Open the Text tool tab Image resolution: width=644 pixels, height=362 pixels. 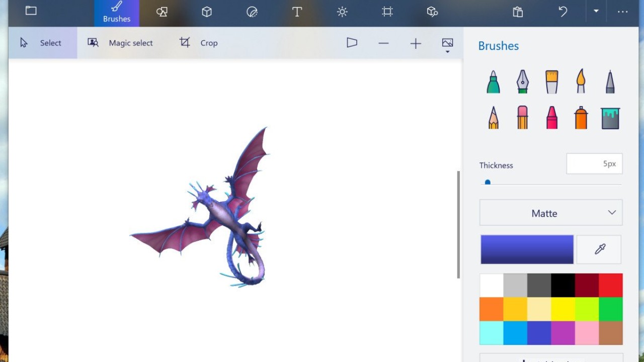pos(297,12)
